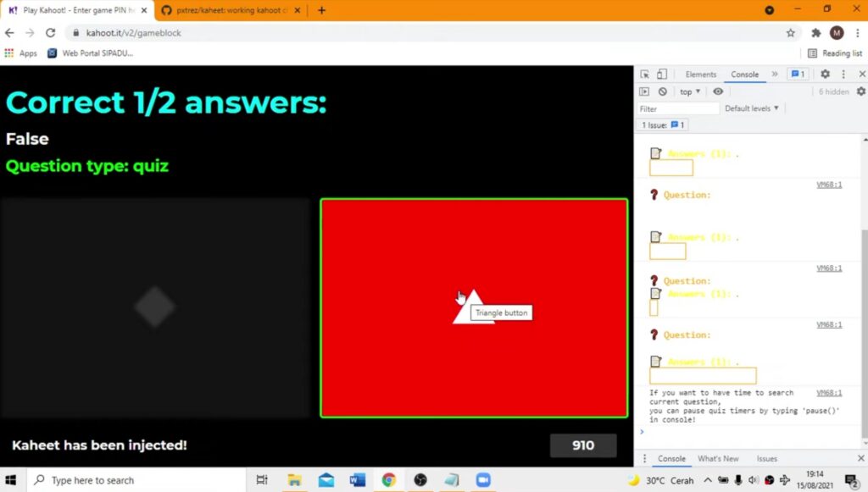Go forward in browser navigation
Screen dimensions: 868x492
pyautogui.click(x=30, y=33)
